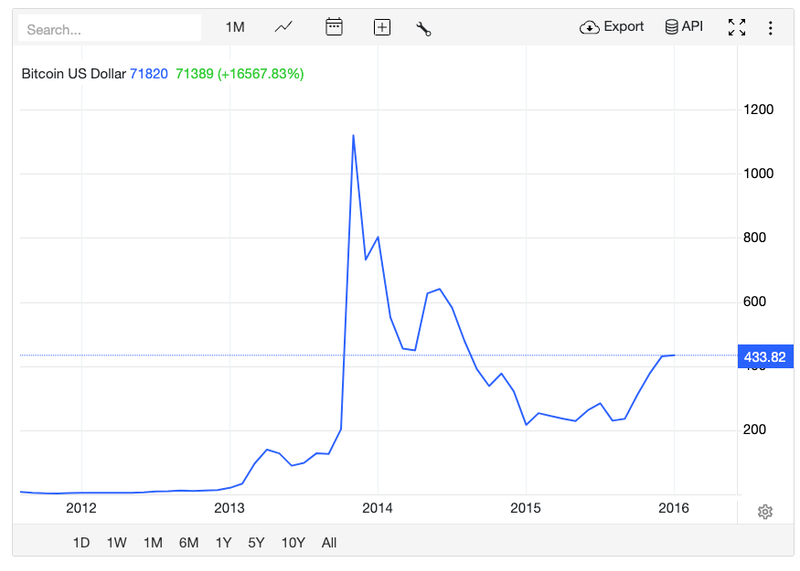Click the Export cloud download button
Screen dimensions: 800x571
(612, 27)
